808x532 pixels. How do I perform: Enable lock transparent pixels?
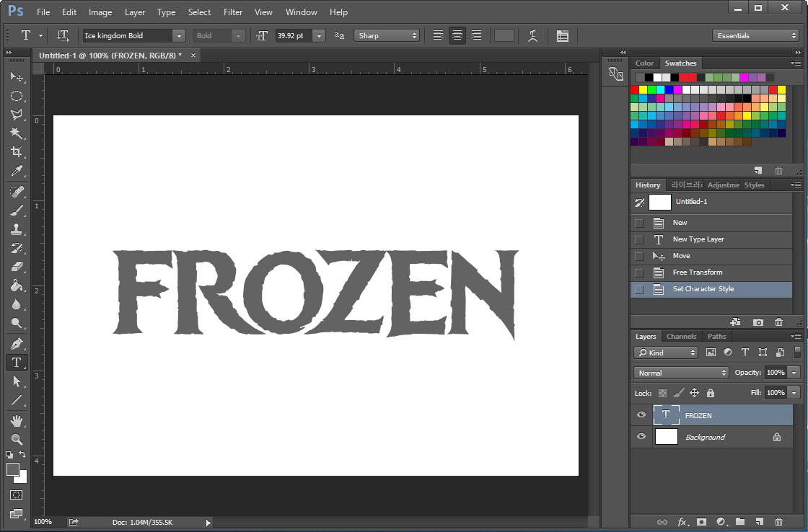[663, 393]
